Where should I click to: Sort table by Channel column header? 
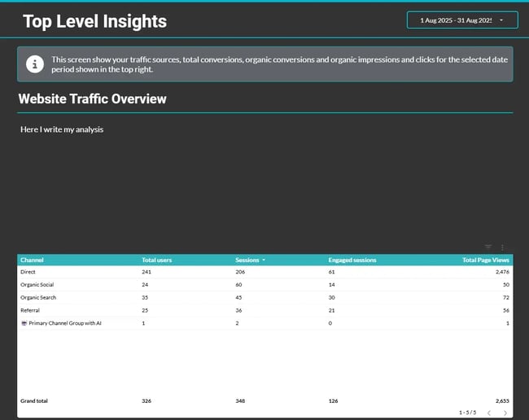point(33,260)
